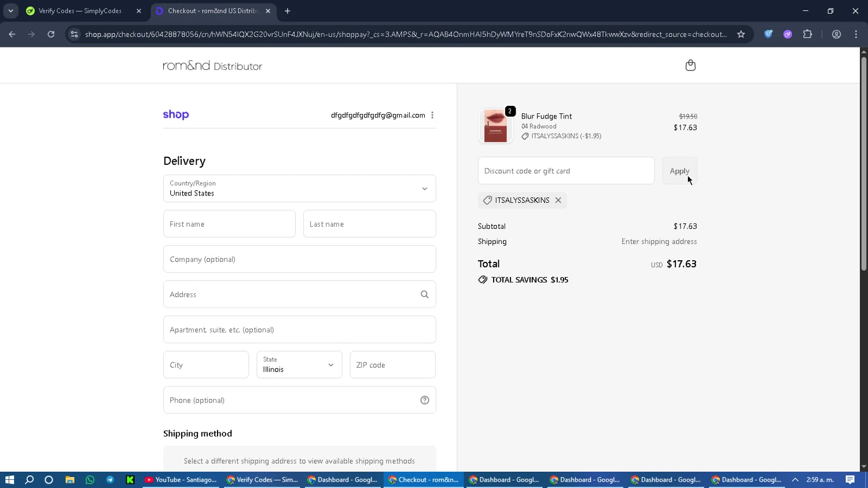This screenshot has height=488, width=868.
Task: Focus the Address field
Action: [300, 294]
